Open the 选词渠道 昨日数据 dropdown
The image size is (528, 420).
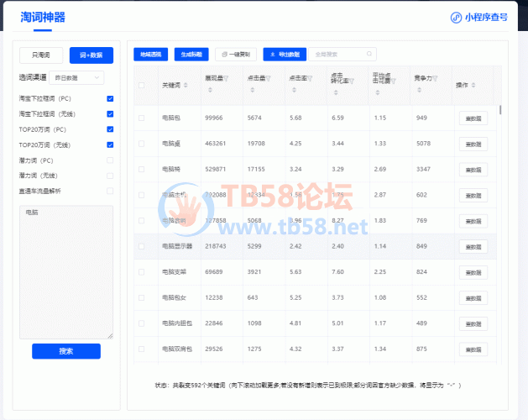point(76,78)
